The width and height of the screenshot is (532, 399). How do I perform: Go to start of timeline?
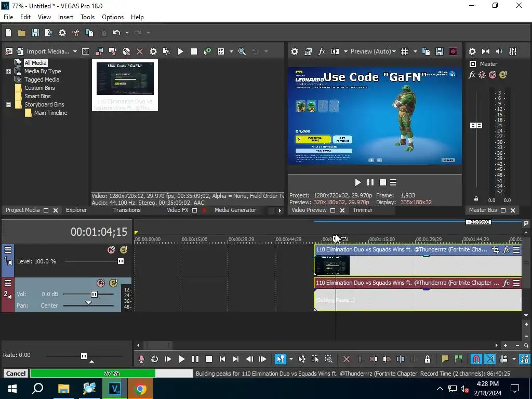click(222, 359)
